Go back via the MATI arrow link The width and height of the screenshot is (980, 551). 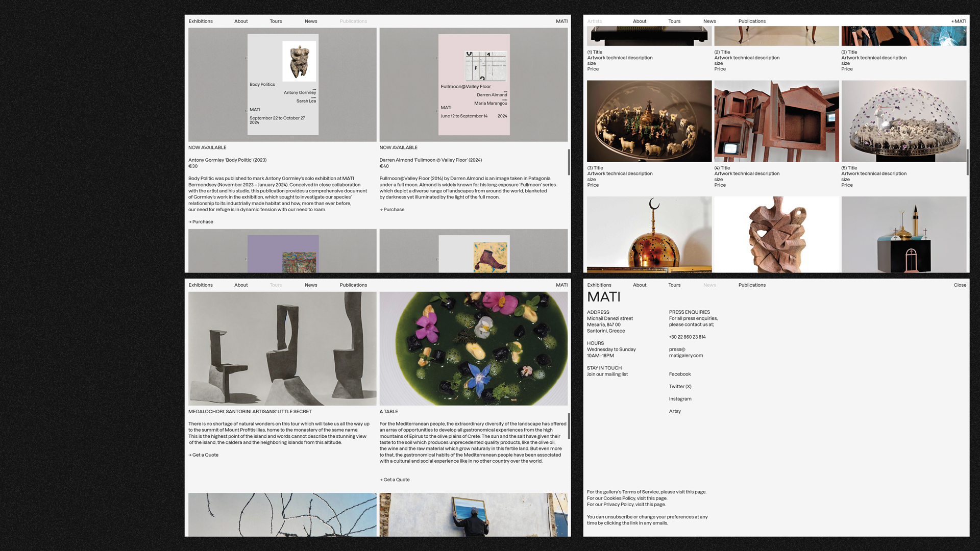[959, 21]
